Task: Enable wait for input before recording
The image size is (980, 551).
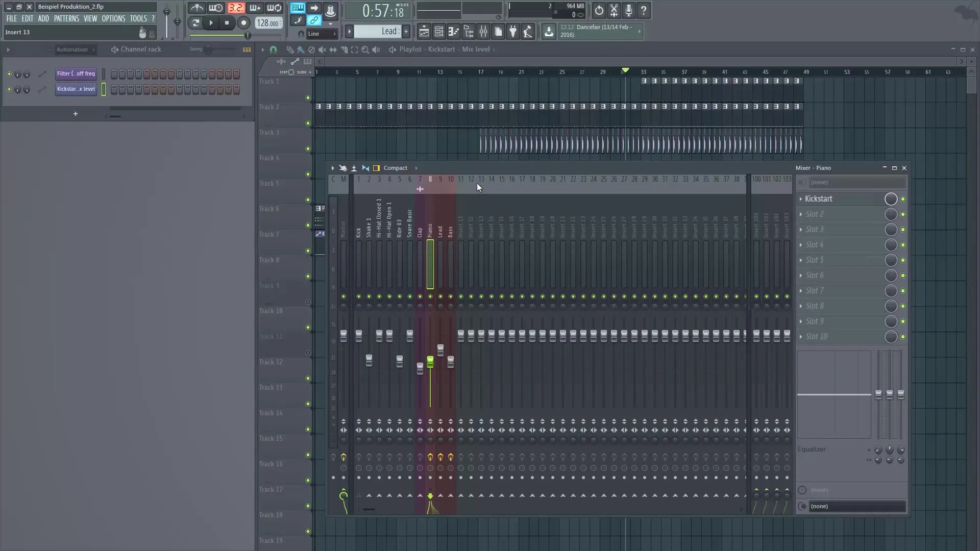Action: (x=216, y=8)
